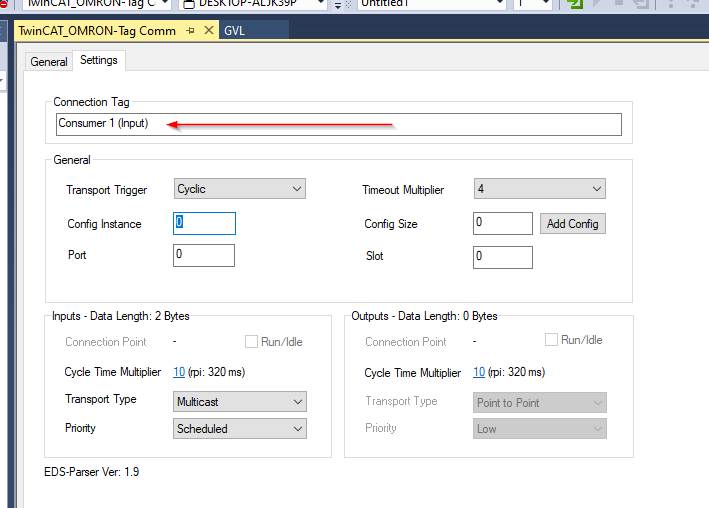The width and height of the screenshot is (709, 508).
Task: Close the TwinCAT_OMRON-Tag Comm document tab
Action: tap(208, 30)
